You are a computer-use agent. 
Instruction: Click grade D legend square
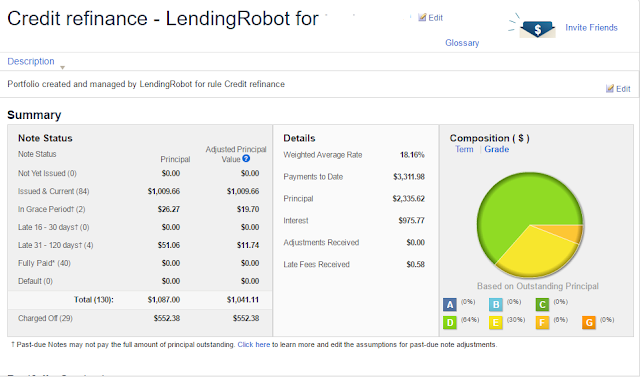[x=450, y=323]
